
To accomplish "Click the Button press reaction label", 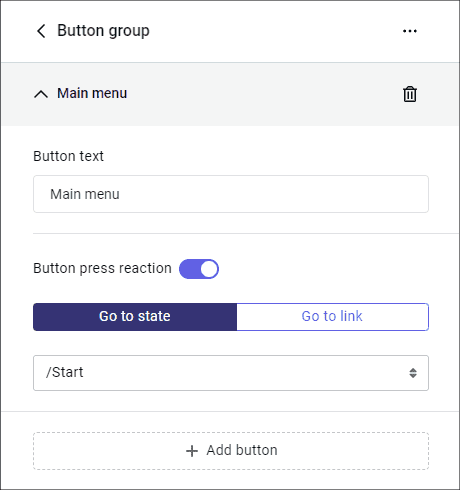I will (x=102, y=268).
